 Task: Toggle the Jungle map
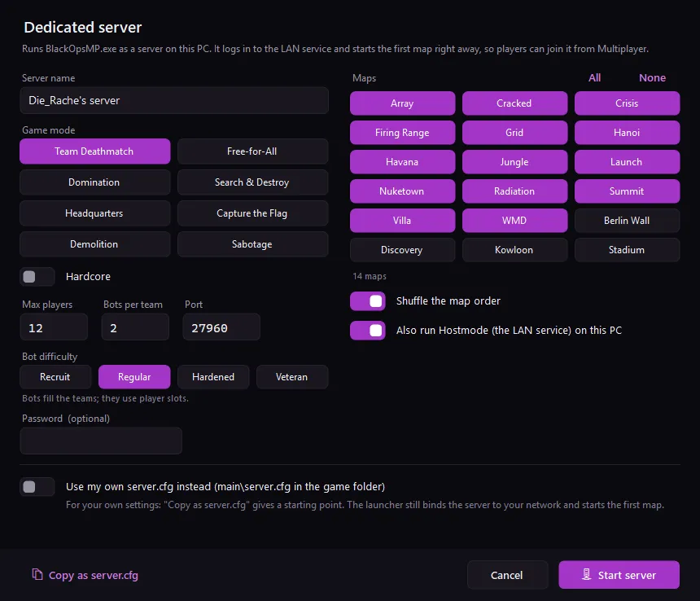(514, 161)
